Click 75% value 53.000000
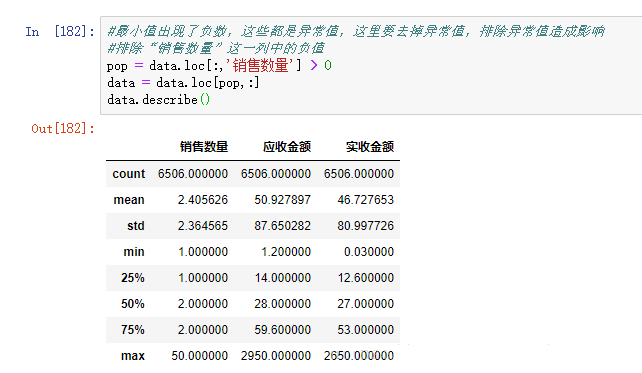The width and height of the screenshot is (642, 373). pyautogui.click(x=366, y=330)
